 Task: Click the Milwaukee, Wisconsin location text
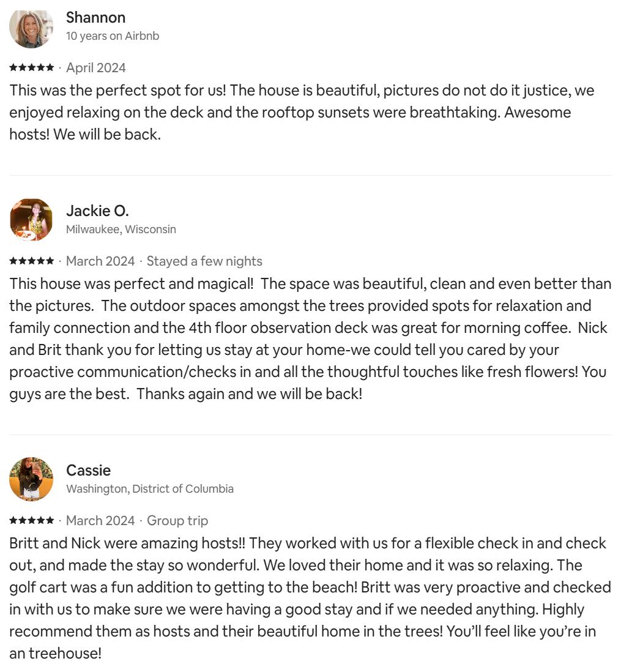click(121, 230)
